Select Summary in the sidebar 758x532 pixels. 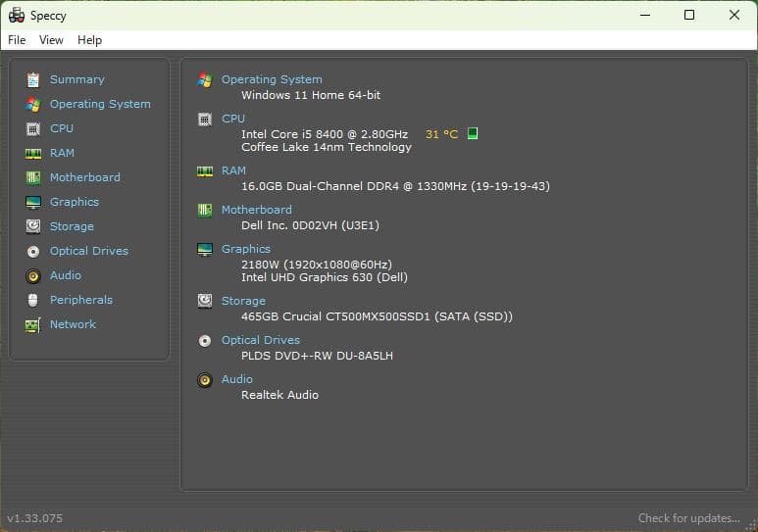pos(77,79)
